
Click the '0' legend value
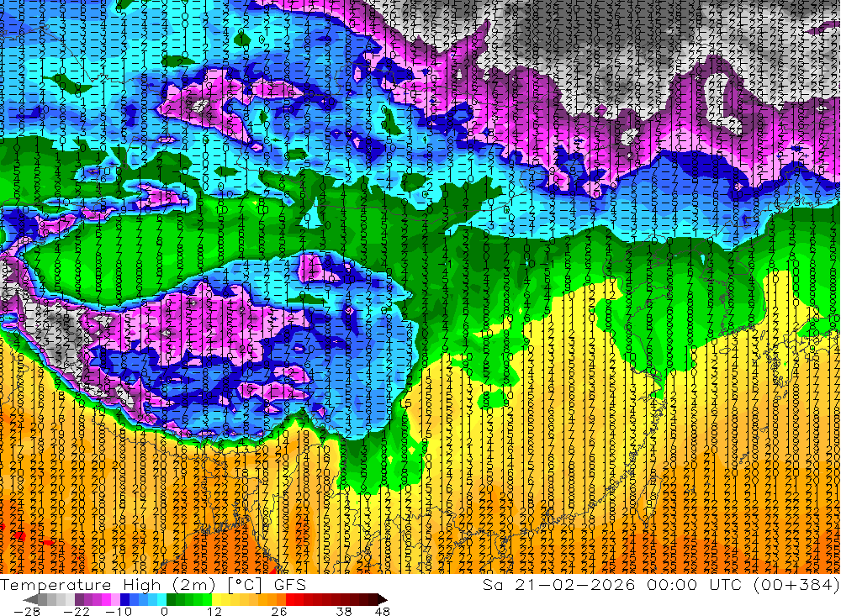pyautogui.click(x=164, y=612)
